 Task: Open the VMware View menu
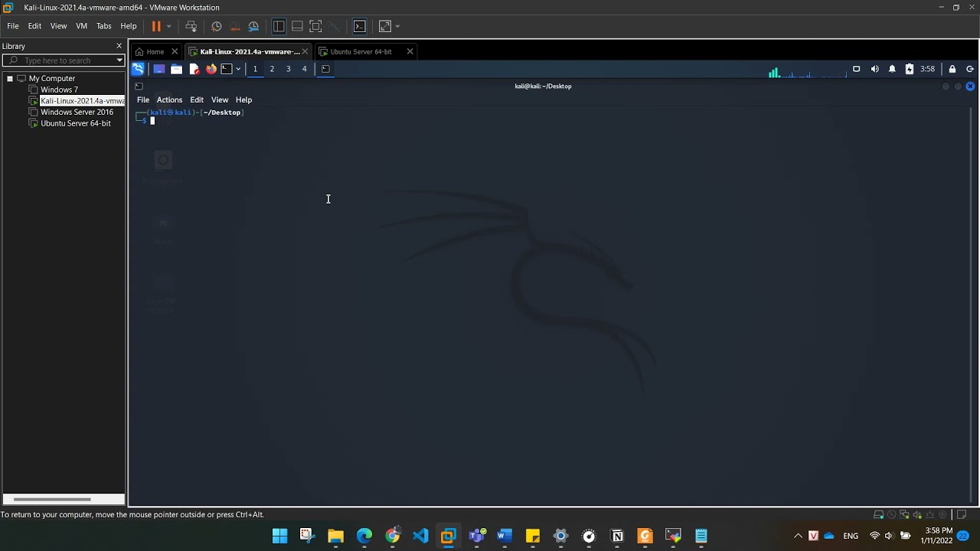(58, 26)
